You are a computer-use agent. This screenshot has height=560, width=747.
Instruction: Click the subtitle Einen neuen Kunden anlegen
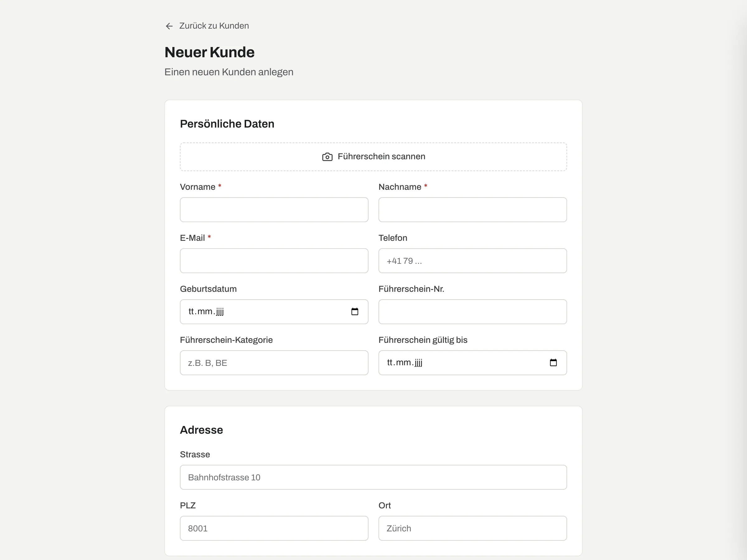(x=229, y=72)
